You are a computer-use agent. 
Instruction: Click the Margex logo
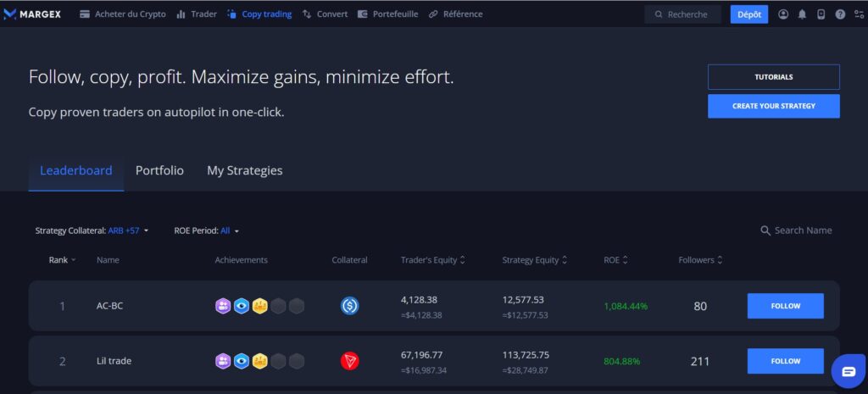[x=32, y=14]
